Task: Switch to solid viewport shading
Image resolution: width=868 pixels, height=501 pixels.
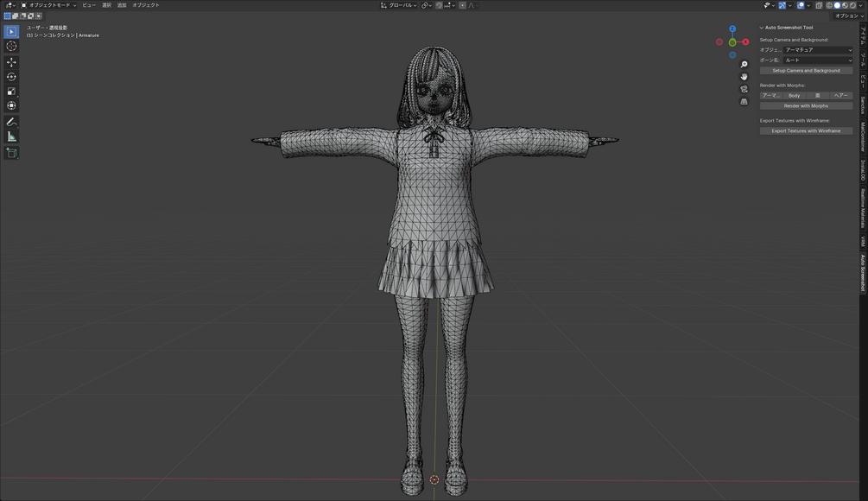Action: tap(837, 5)
